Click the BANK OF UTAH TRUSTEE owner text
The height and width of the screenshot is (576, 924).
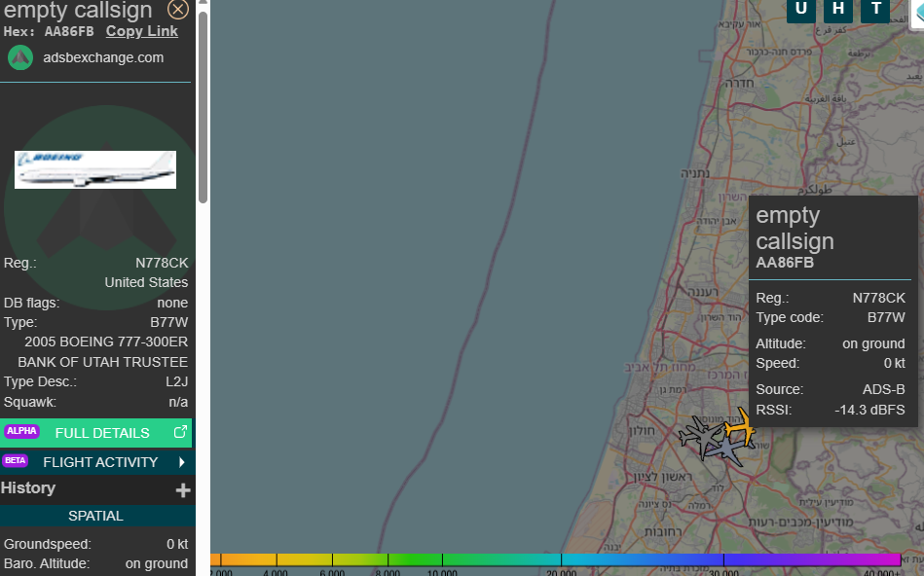102,362
